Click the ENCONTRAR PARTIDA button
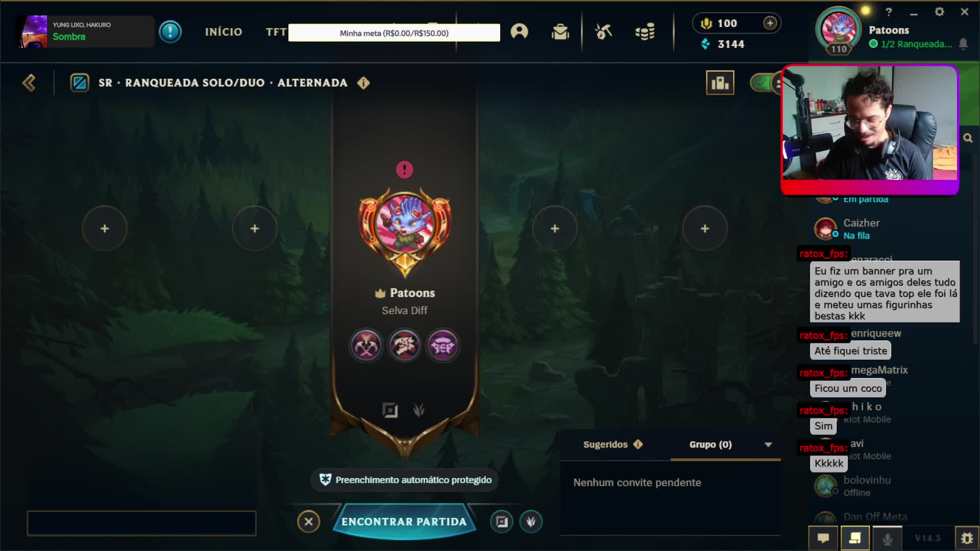This screenshot has width=980, height=551. [404, 521]
